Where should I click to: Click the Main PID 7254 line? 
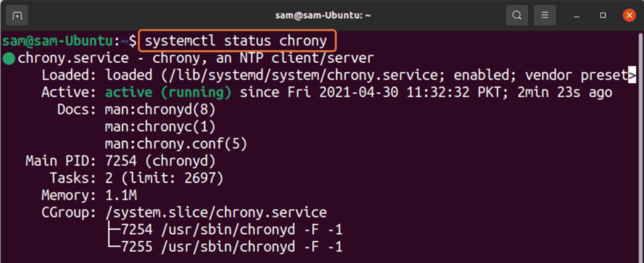tap(120, 162)
